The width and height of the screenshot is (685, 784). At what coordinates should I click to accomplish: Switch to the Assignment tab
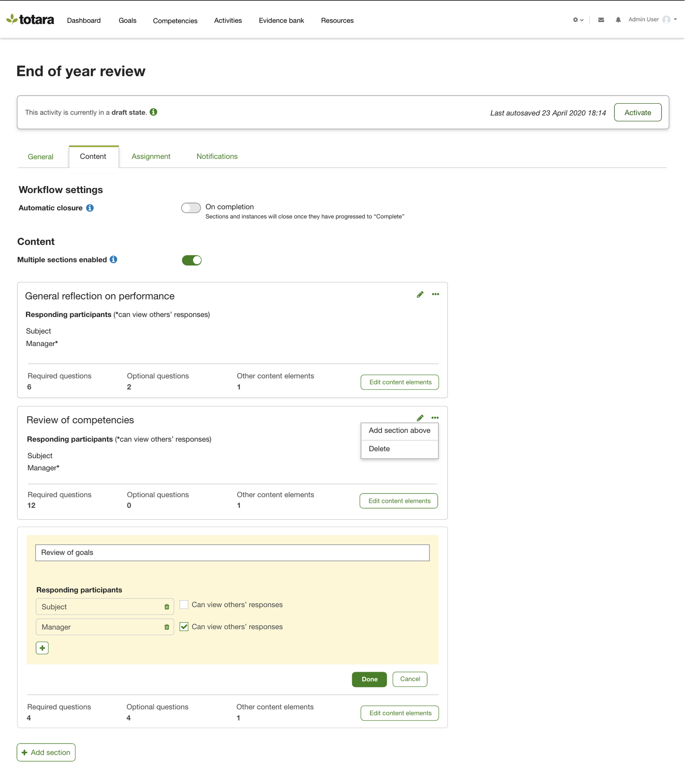(151, 156)
